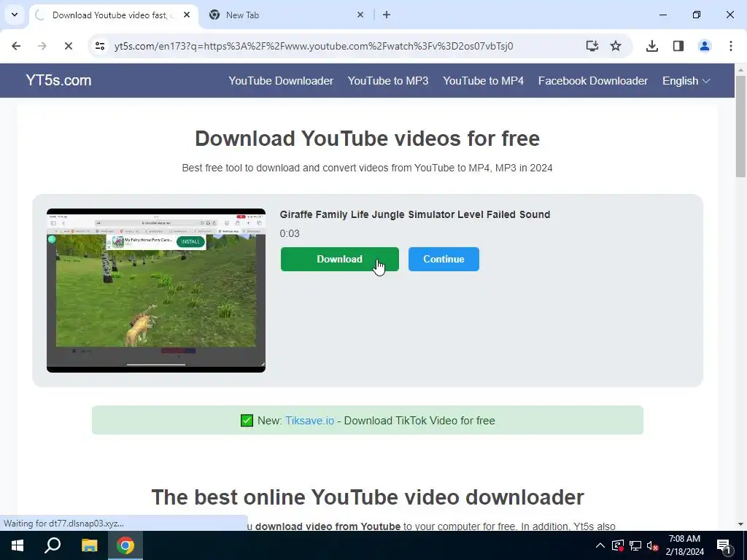The height and width of the screenshot is (560, 747).
Task: Click the muted volume tray icon
Action: tap(652, 545)
